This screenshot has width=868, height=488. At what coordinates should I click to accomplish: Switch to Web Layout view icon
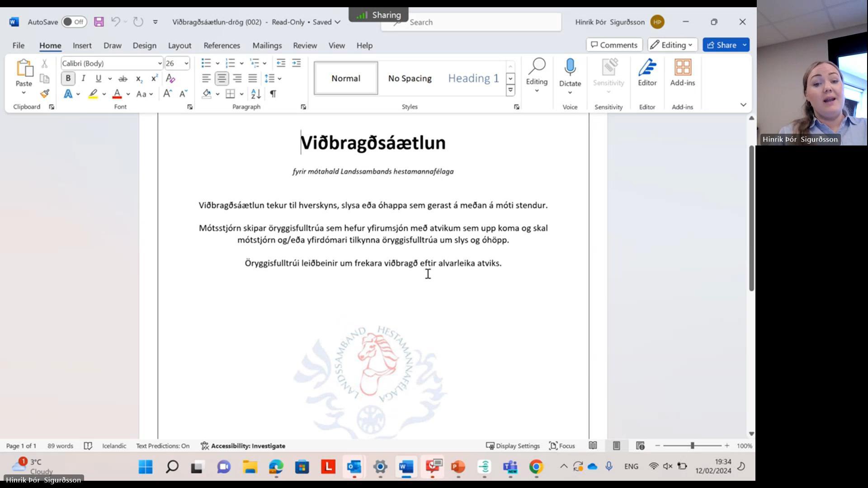coord(640,446)
